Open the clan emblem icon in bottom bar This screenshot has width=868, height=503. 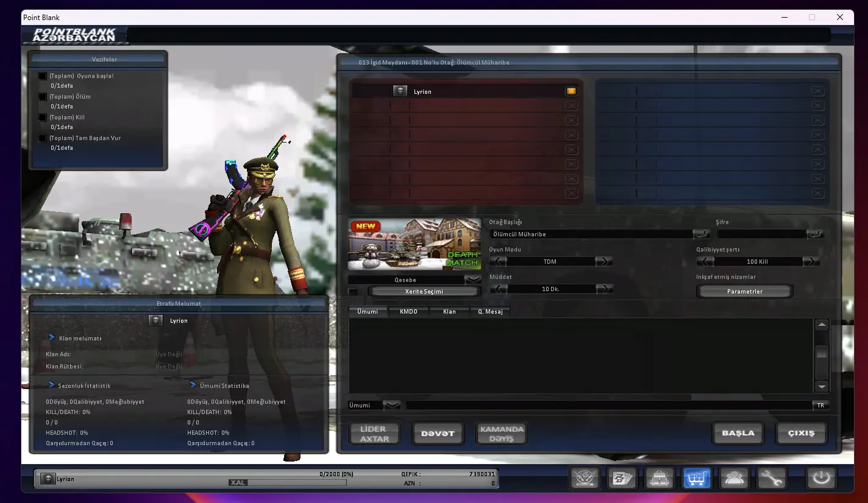[x=585, y=479]
